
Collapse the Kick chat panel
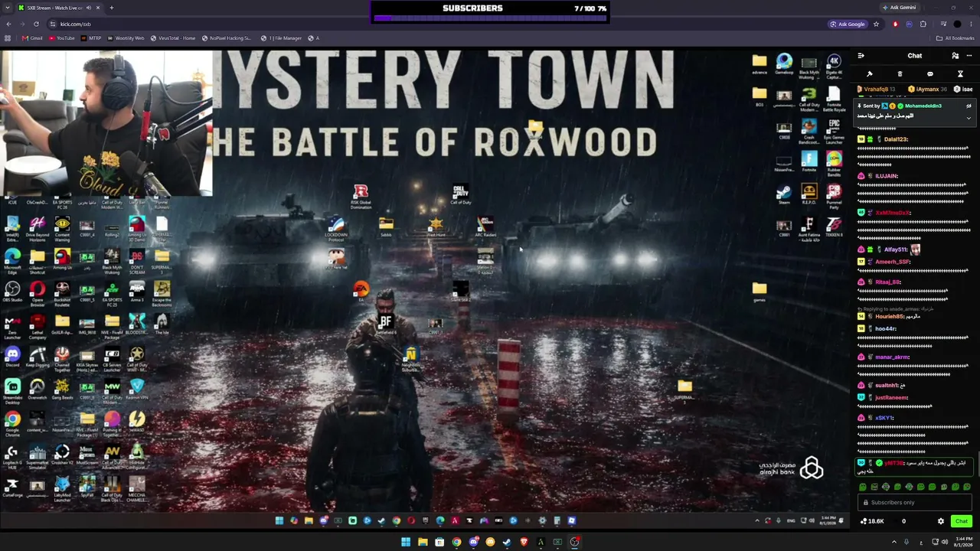point(861,56)
